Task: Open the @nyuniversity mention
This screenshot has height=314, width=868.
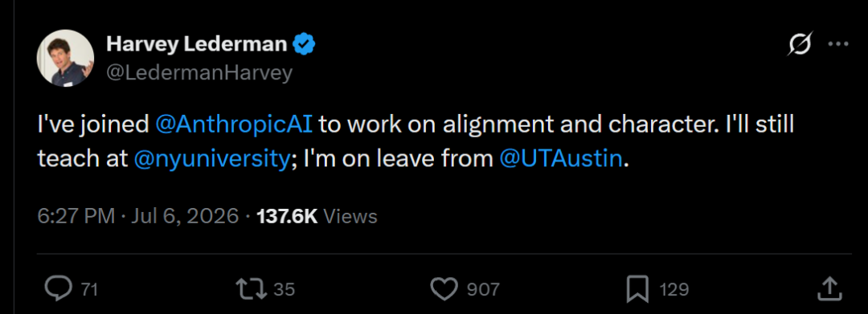Action: point(211,160)
